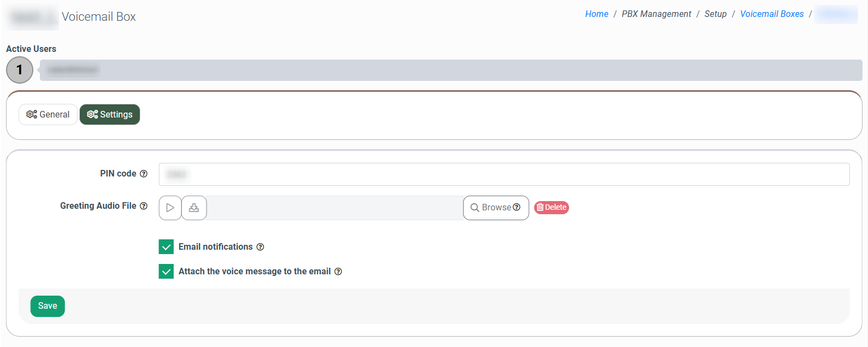
Task: Click the greeting audio file name field
Action: [x=334, y=208]
